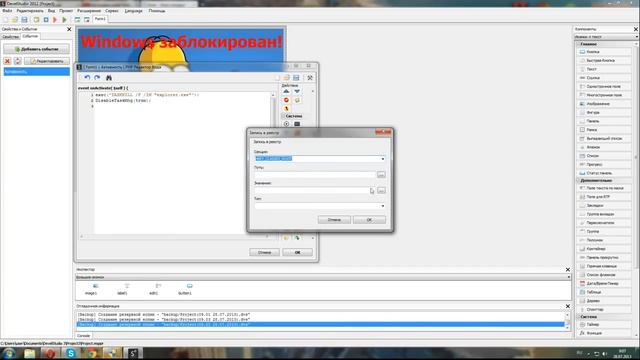Click the Значение input field
640x360 pixels.
315,191
